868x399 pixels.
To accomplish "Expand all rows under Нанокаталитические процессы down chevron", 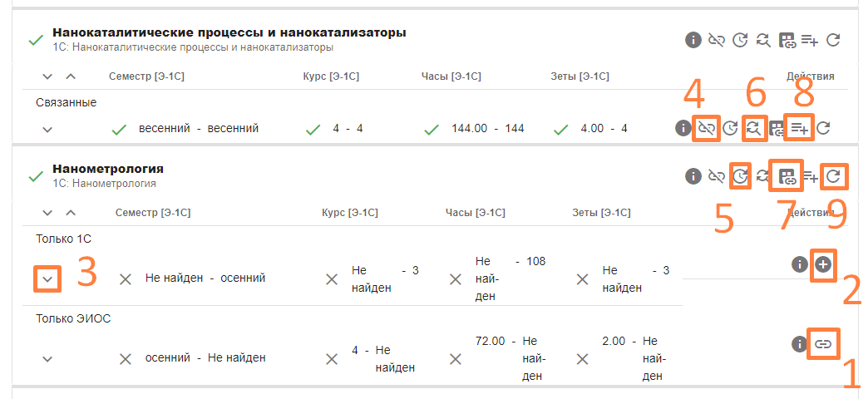I will pyautogui.click(x=47, y=76).
